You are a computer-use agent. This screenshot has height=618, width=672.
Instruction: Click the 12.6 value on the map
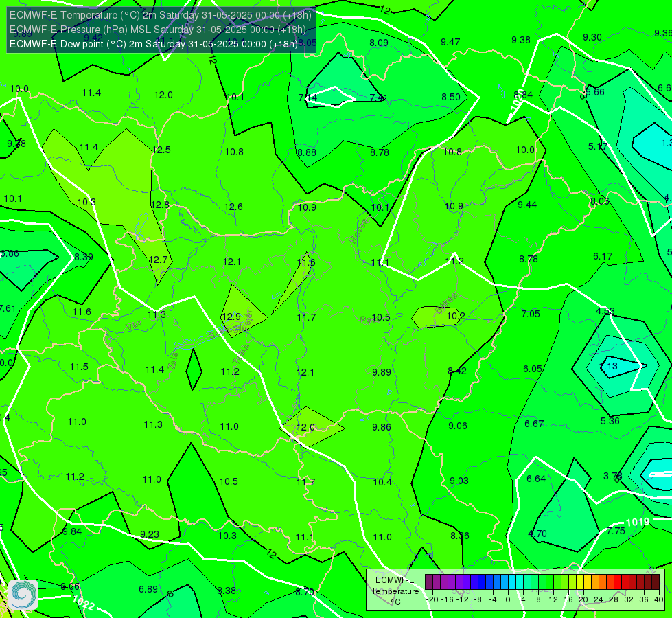pos(233,207)
